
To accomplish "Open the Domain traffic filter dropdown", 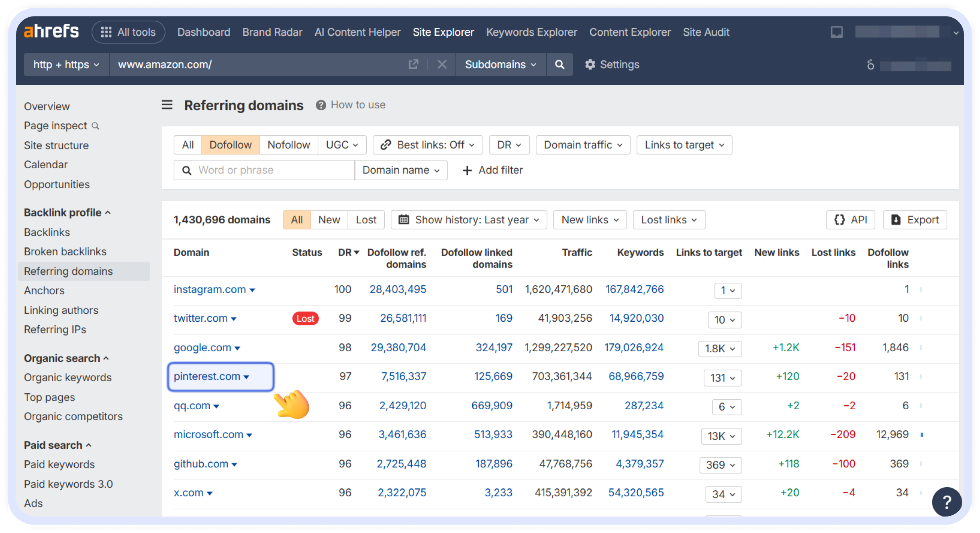I will click(582, 145).
